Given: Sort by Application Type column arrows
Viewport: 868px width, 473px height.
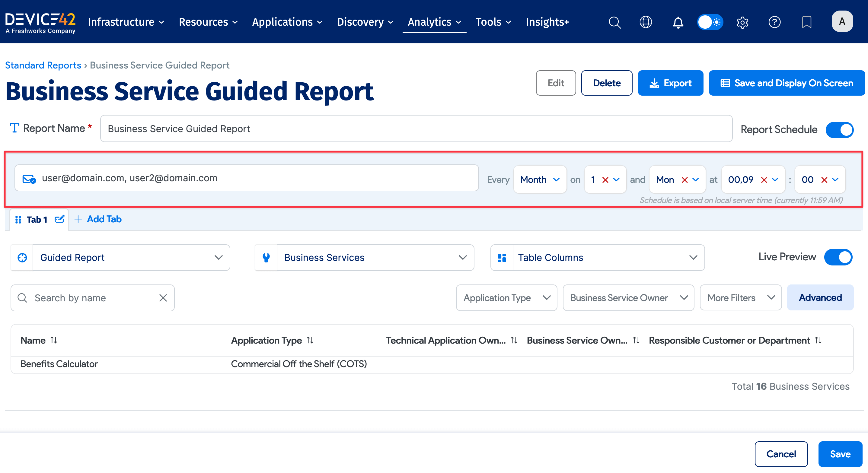Looking at the screenshot, I should (x=310, y=340).
